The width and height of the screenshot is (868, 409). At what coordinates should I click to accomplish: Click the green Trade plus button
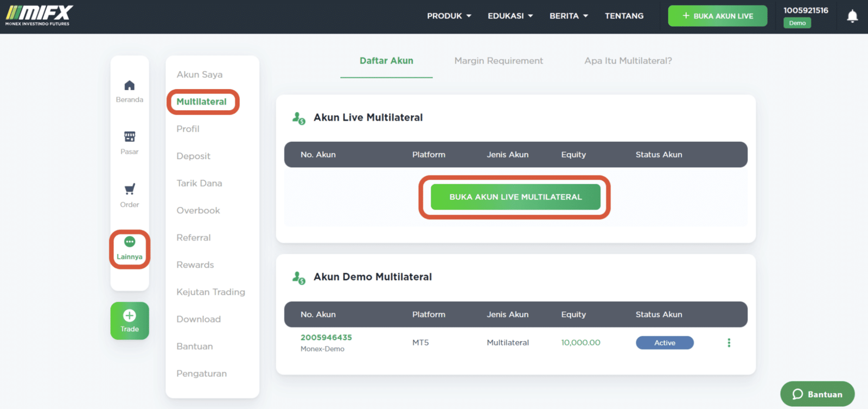pos(130,321)
